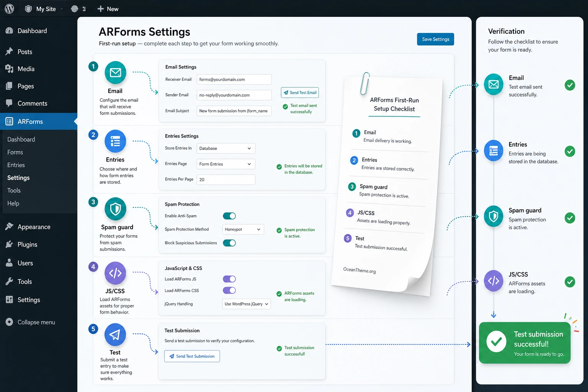Click the Send Test Email button
Screen dimensions: 588x392
[x=300, y=93]
